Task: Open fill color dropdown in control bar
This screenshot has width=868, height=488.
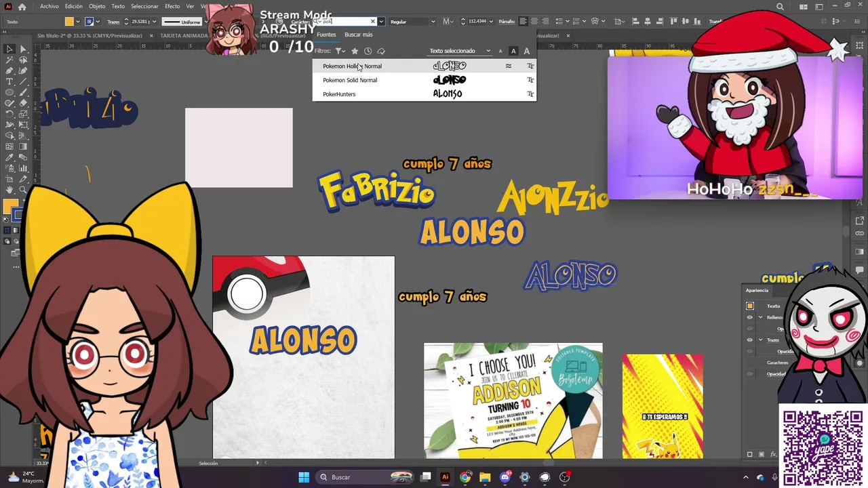Action: [78, 22]
